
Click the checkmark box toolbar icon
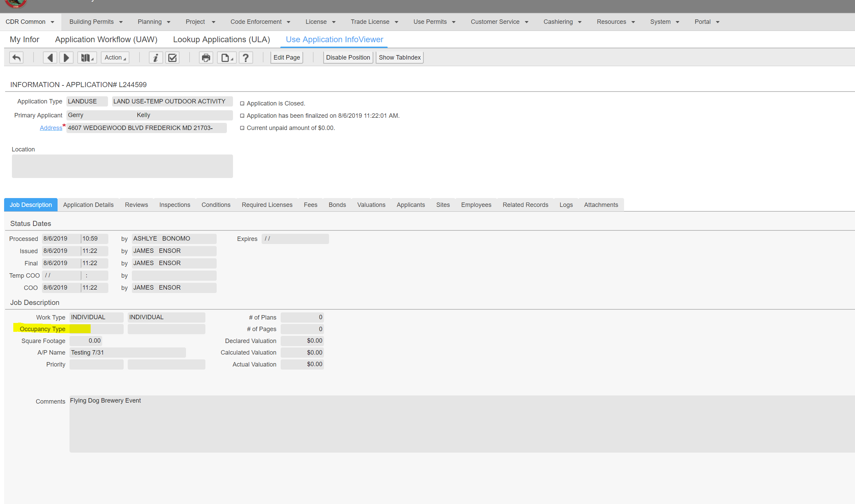172,58
